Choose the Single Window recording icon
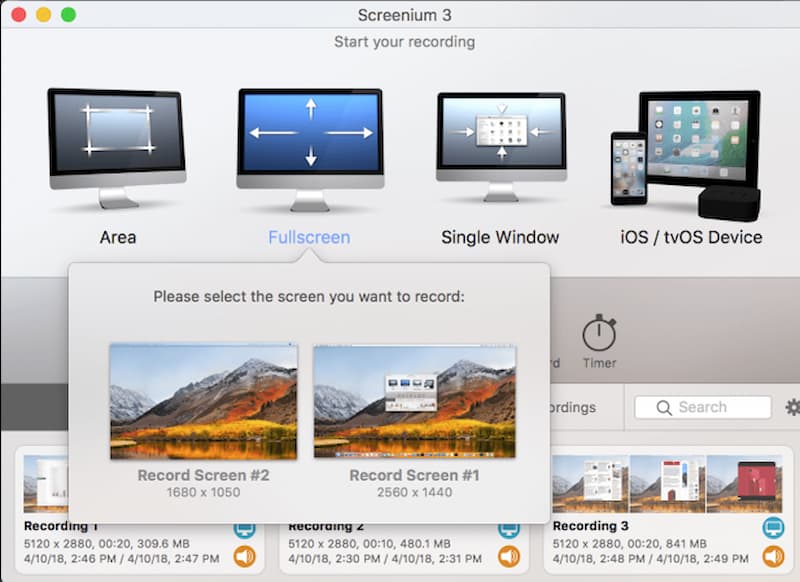Viewport: 800px width, 582px height. (502, 147)
